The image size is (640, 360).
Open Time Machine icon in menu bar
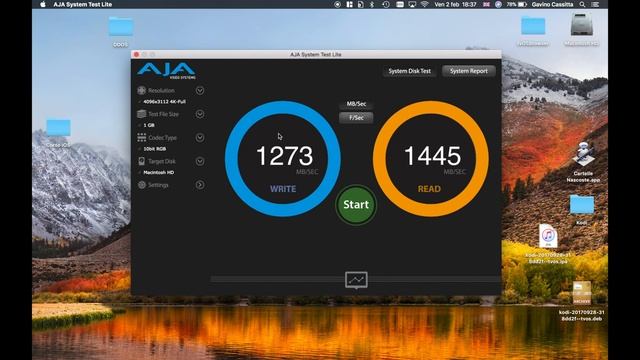pos(386,4)
